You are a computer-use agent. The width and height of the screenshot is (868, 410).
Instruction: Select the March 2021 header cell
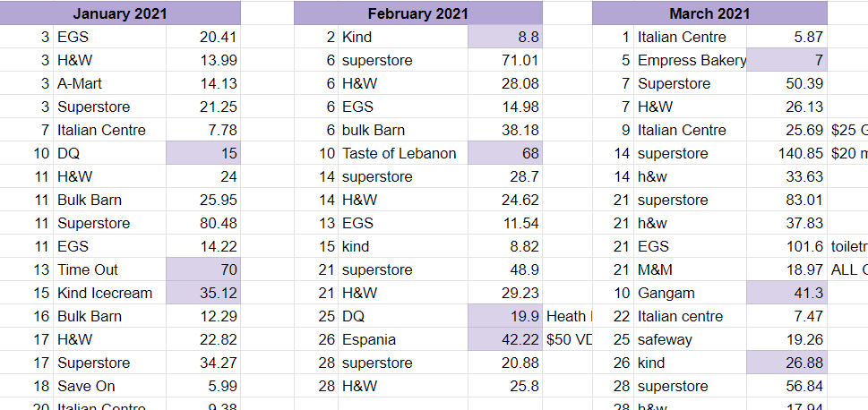[709, 13]
